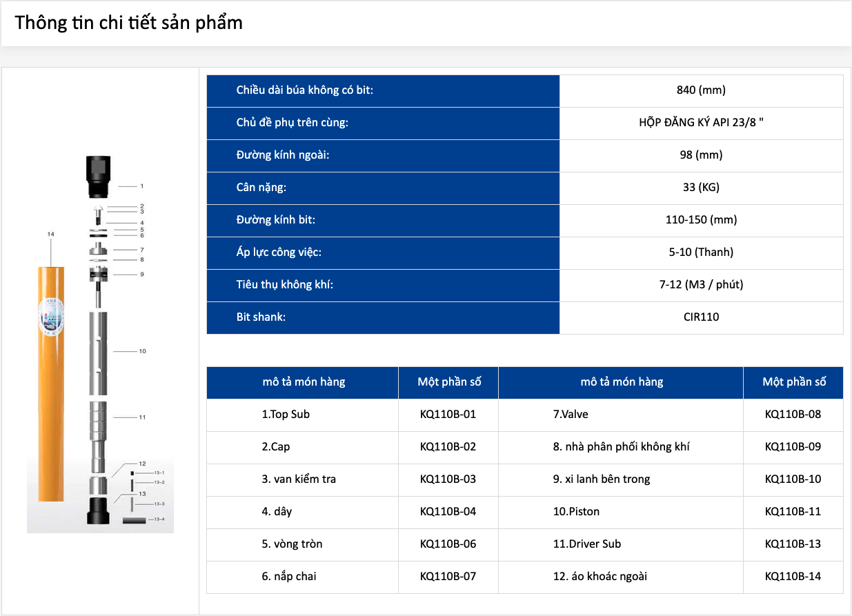Select the '840 (mm)' value cell
The height and width of the screenshot is (616, 852).
pyautogui.click(x=701, y=90)
